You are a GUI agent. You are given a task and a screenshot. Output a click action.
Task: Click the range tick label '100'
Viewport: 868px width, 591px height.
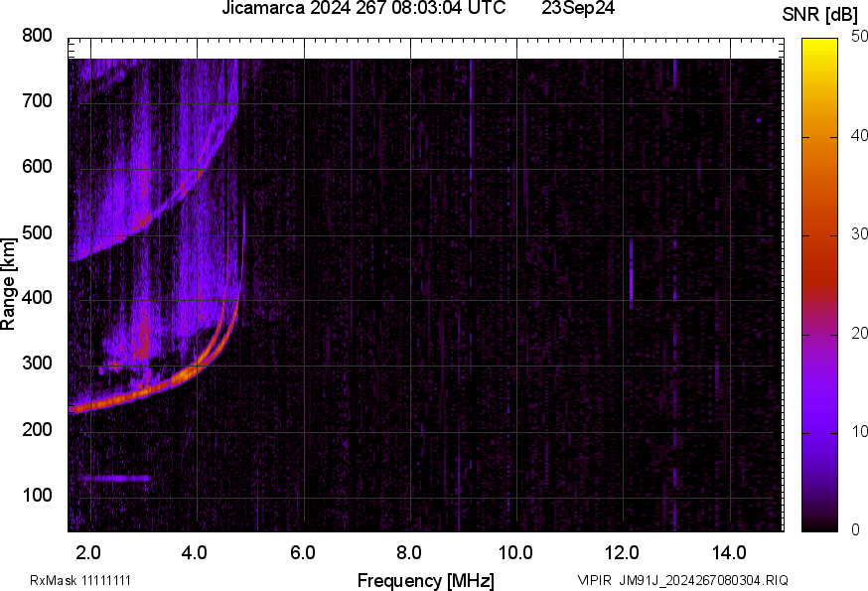click(37, 495)
